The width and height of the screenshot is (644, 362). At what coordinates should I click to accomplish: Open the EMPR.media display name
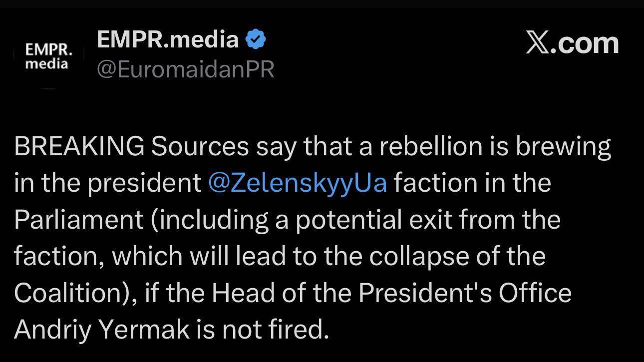168,39
